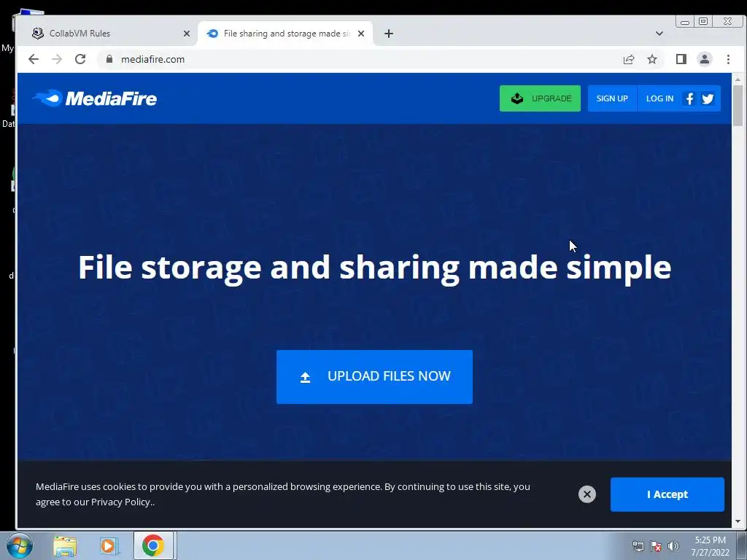This screenshot has width=747, height=560.
Task: Accept cookies with I Accept button
Action: coord(667,494)
